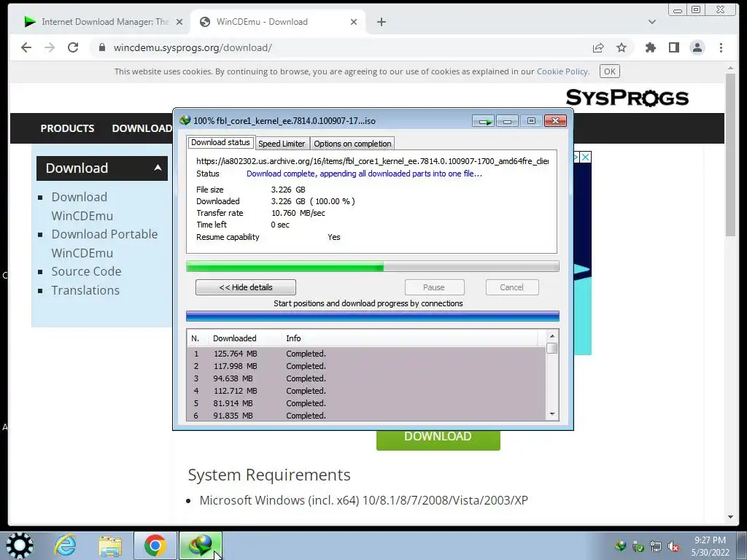Click the IDM dialog's green arrow tray button
This screenshot has width=747, height=560.
(484, 122)
